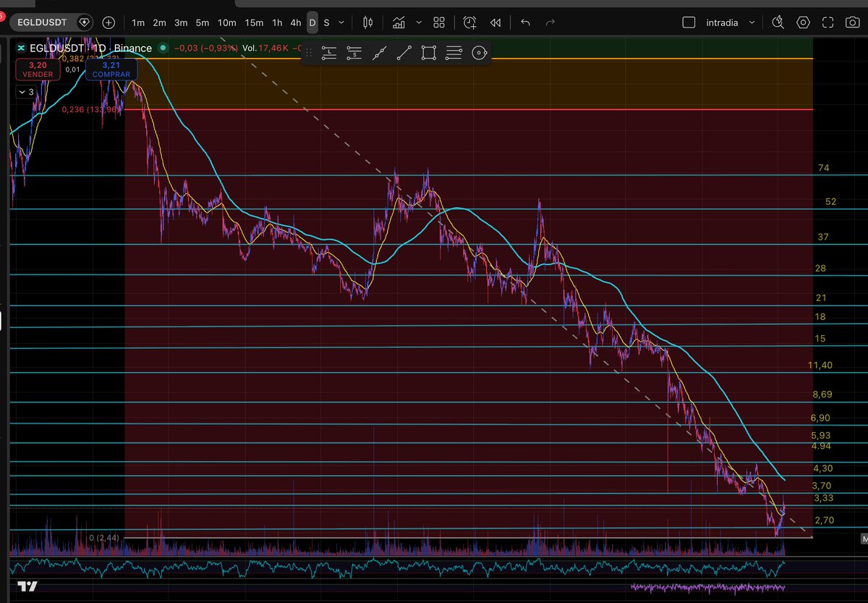The width and height of the screenshot is (868, 603).
Task: Choose the 4h timeframe
Action: [296, 22]
